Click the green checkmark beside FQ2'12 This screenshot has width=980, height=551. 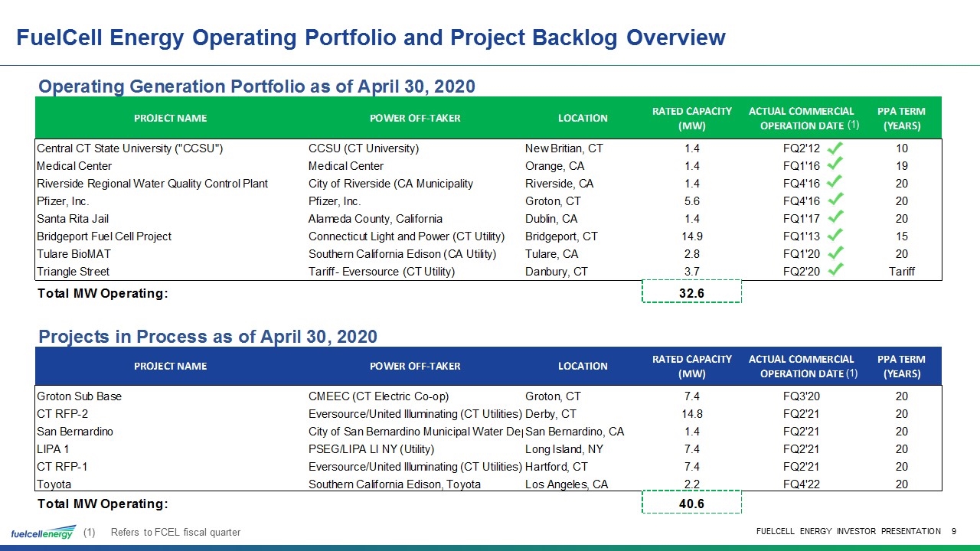pyautogui.click(x=836, y=148)
